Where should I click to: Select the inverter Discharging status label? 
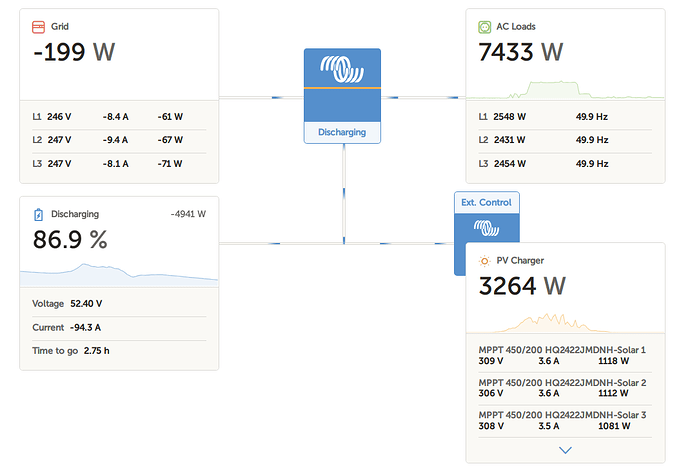[x=342, y=132]
